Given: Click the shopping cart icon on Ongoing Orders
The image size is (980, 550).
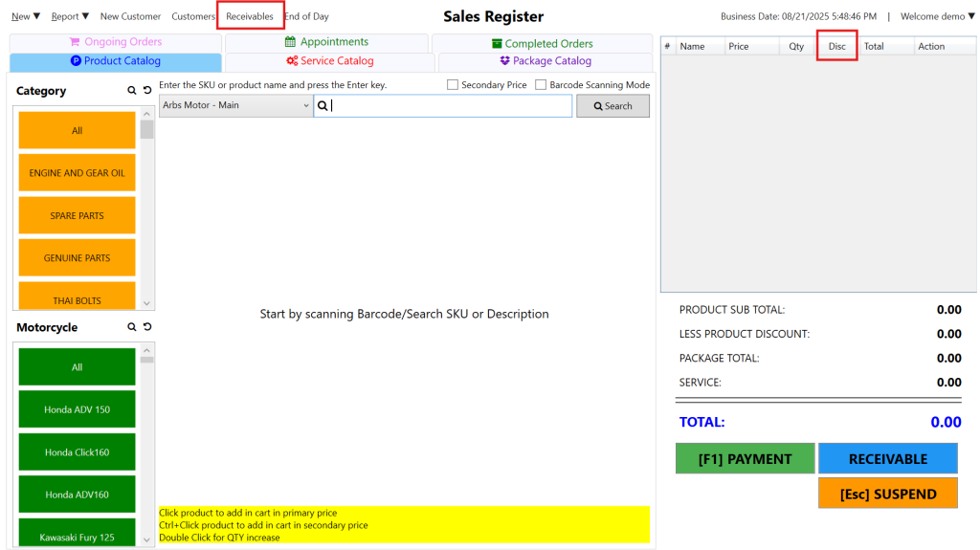Looking at the screenshot, I should click(x=75, y=42).
